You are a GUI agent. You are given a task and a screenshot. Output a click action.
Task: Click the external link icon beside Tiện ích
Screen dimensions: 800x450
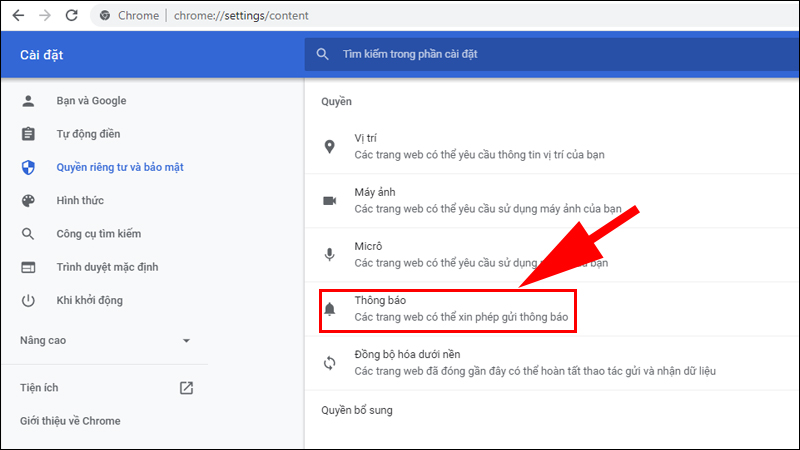(186, 388)
